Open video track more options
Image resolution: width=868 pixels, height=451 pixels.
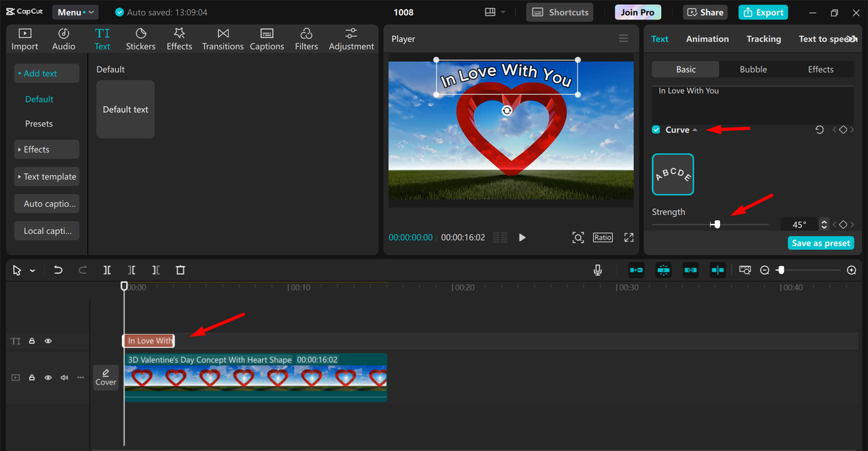(81, 378)
